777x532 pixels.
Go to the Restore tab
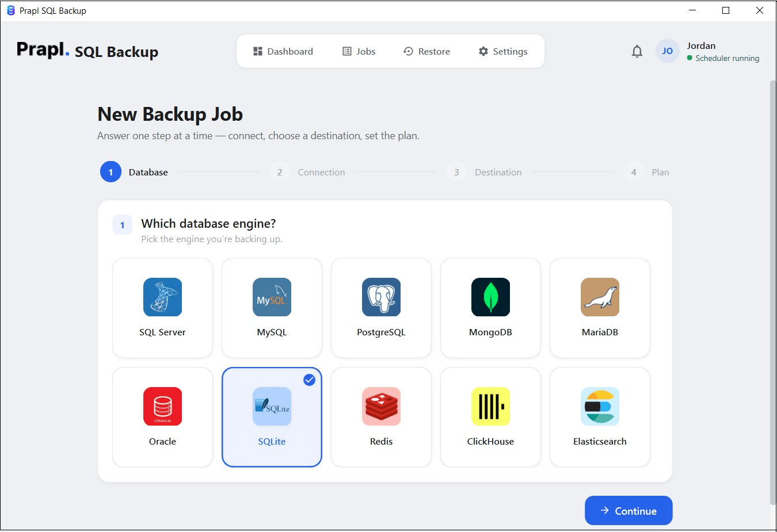pos(426,51)
